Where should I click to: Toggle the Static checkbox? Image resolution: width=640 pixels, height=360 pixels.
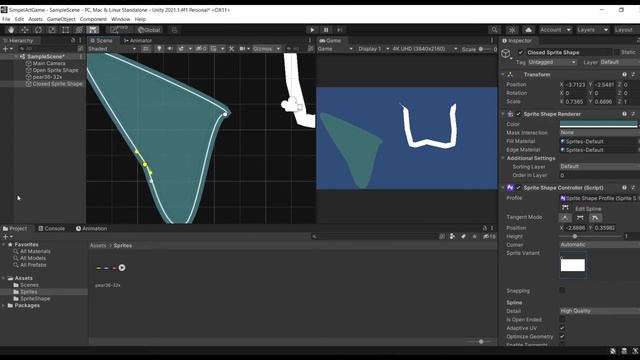[x=617, y=52]
